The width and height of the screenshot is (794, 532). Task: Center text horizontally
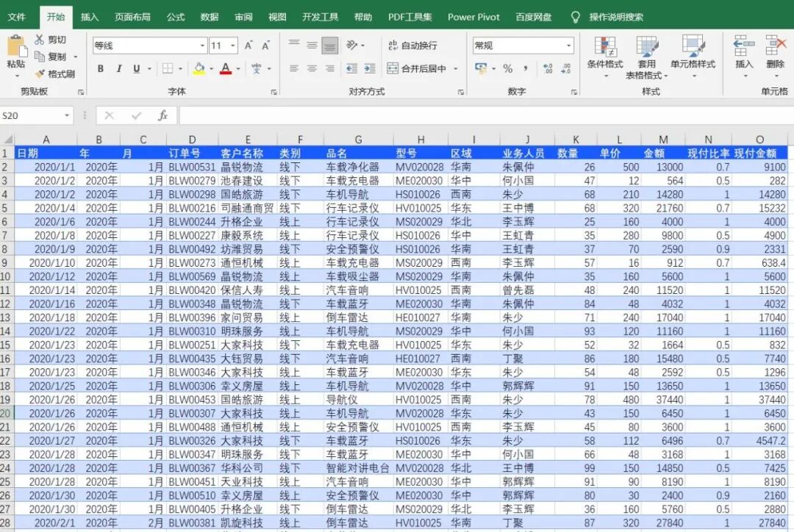click(312, 68)
